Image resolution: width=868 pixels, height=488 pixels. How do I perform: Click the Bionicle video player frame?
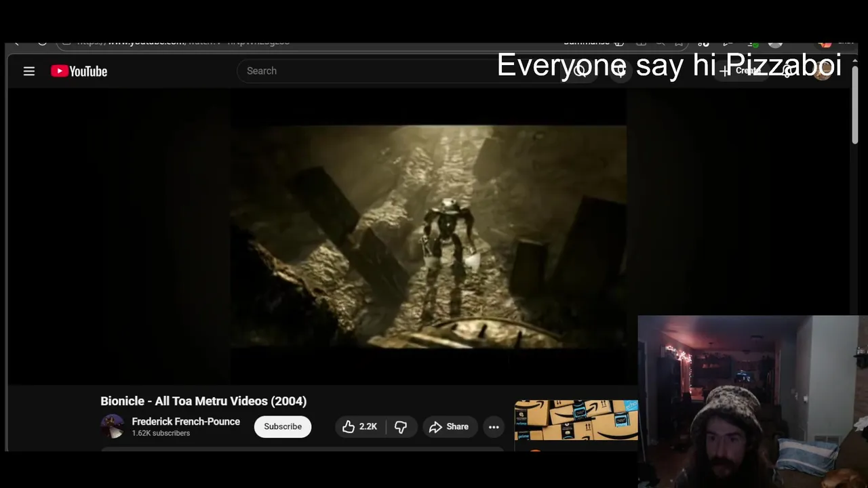click(x=428, y=237)
